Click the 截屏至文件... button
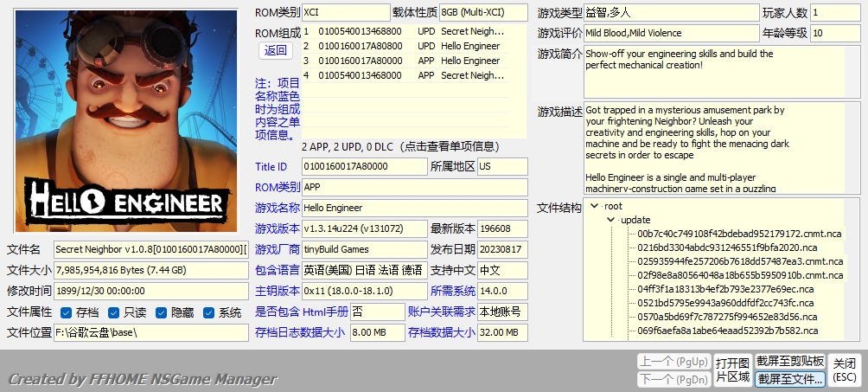 point(790,379)
